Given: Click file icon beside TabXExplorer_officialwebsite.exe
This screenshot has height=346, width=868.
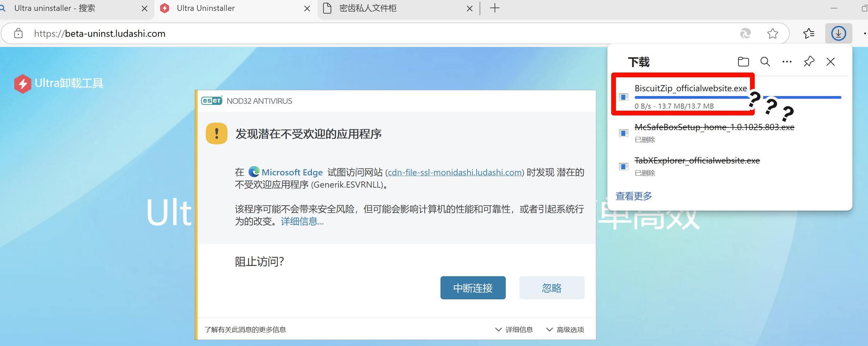Looking at the screenshot, I should point(623,166).
